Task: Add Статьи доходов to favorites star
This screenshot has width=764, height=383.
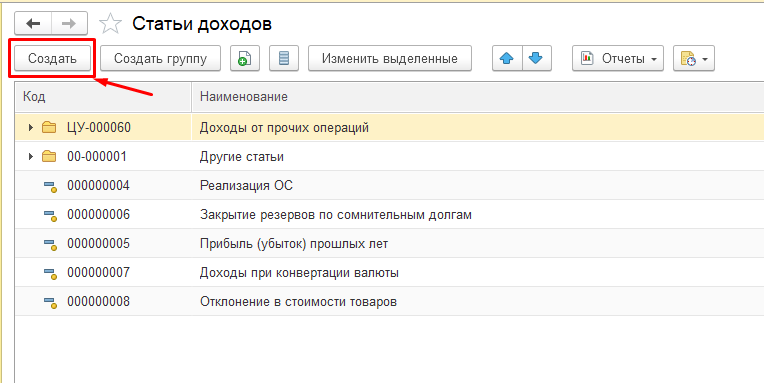Action: coord(111,23)
